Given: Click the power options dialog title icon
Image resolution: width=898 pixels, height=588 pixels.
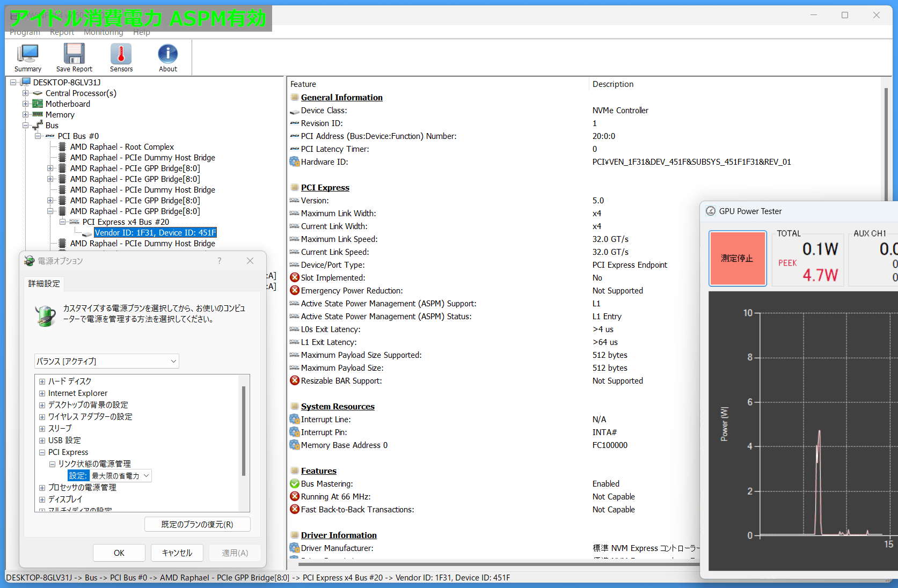Looking at the screenshot, I should tap(30, 261).
